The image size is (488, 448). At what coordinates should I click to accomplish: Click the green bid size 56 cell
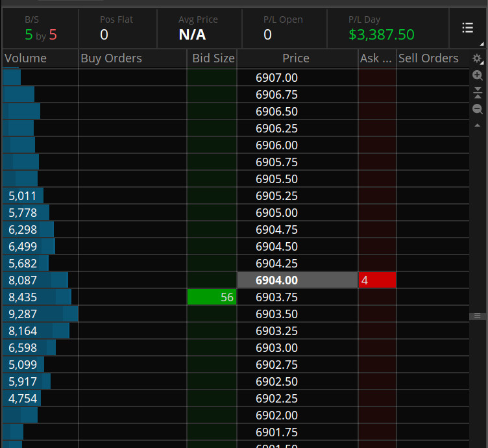point(212,297)
